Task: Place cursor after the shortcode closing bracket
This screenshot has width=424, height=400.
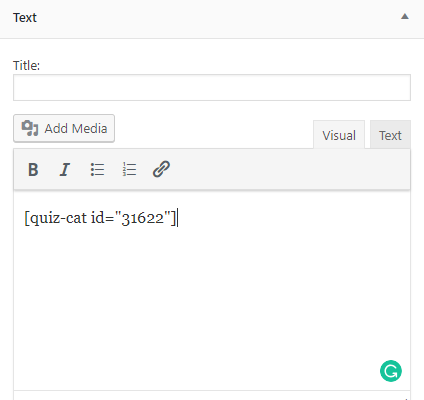Action: point(177,218)
